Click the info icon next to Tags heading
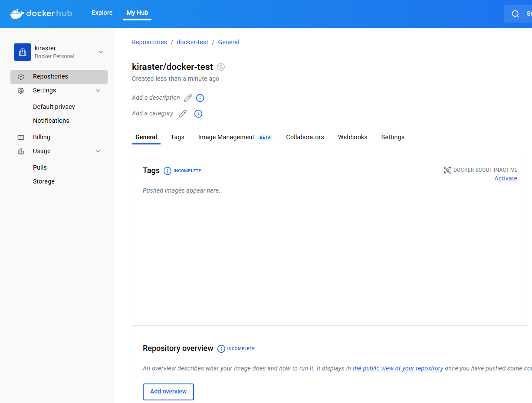Screen dimensions: 532x403 [x=167, y=171]
